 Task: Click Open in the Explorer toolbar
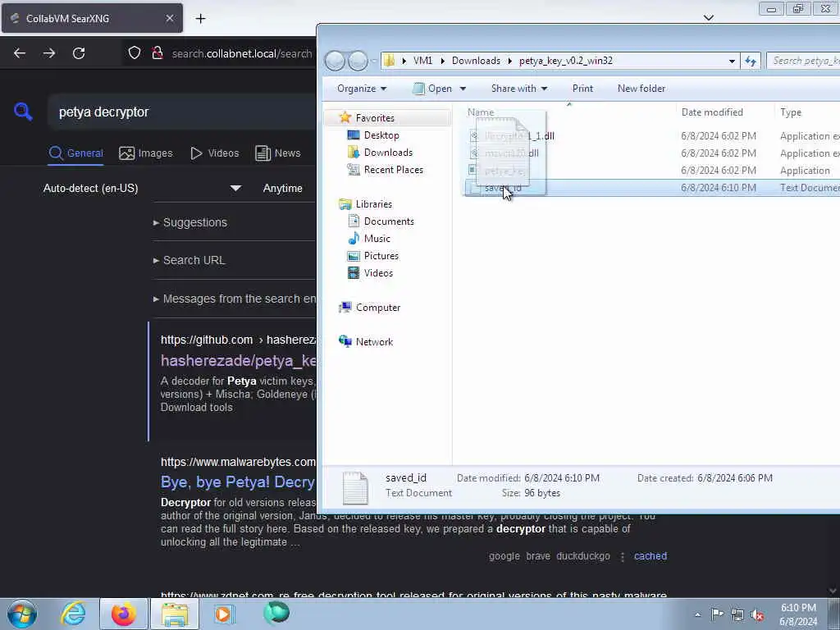tap(433, 89)
